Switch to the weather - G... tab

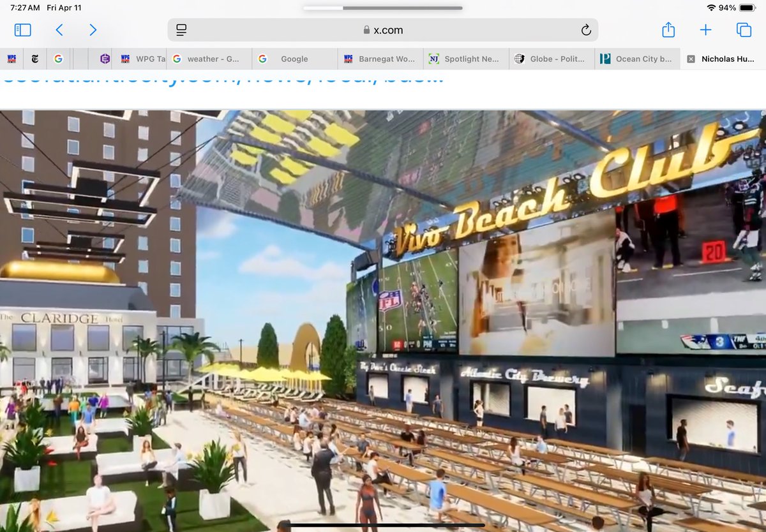(209, 59)
